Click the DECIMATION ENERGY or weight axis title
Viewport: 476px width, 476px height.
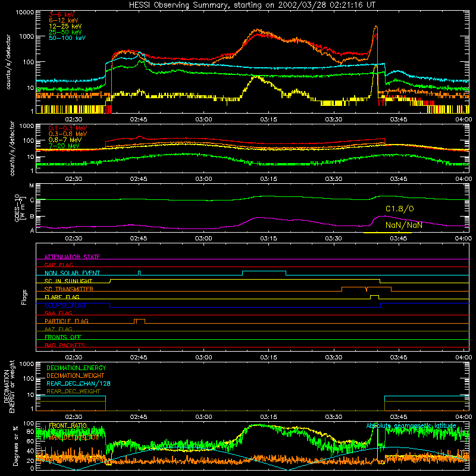click(x=9, y=386)
